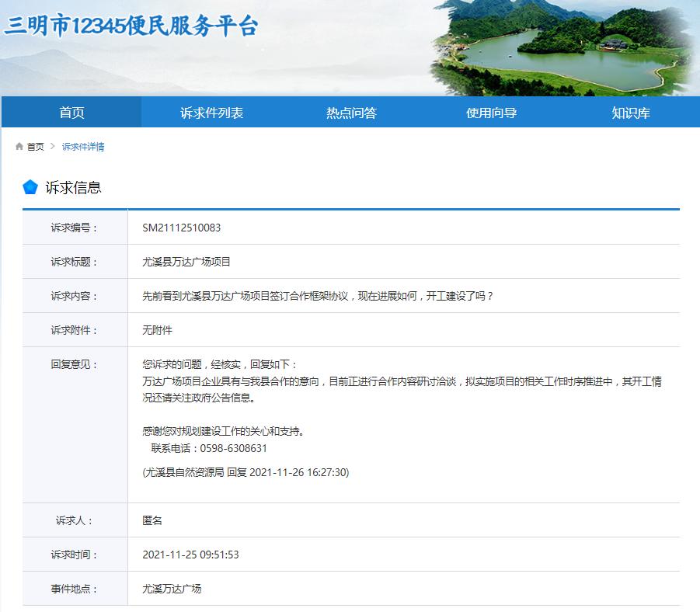Click the 诉求时间 field label
Image resolution: width=700 pixels, height=612 pixels.
pos(74,555)
